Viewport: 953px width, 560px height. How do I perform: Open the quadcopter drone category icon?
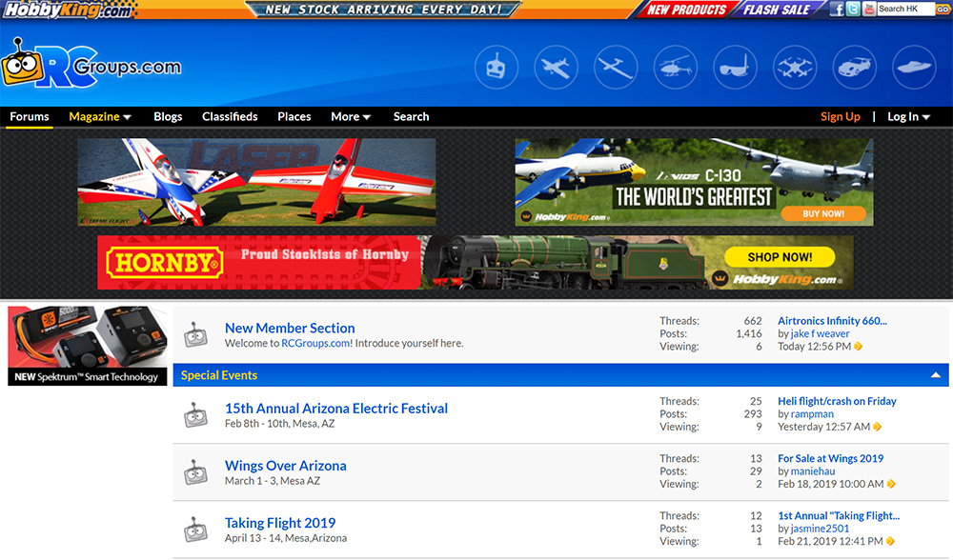pos(795,68)
